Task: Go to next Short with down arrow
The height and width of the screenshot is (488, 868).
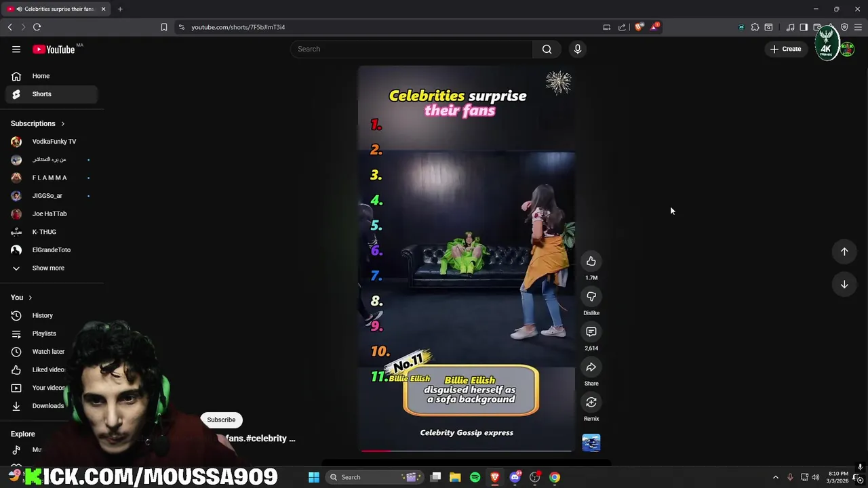Action: (844, 285)
